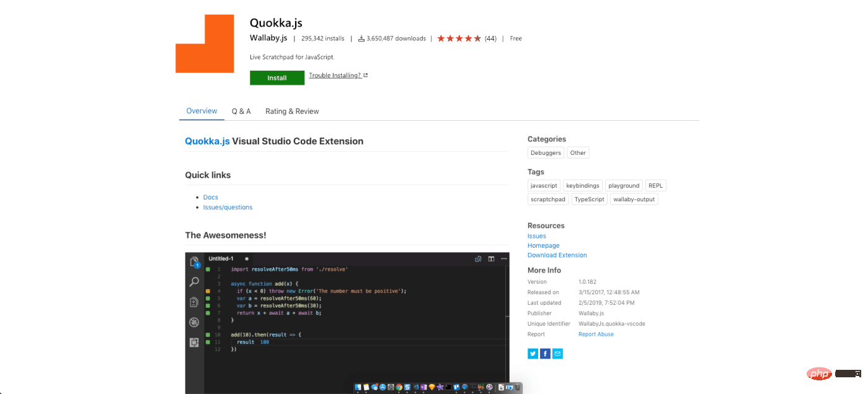Screen dimensions: 868x394
Task: Open the Issues/questions quick link
Action: click(228, 208)
